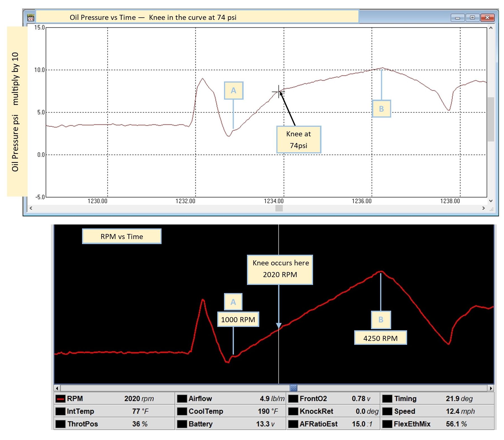Image resolution: width=504 pixels, height=440 pixels.
Task: Click the CoolTemp black color swatch
Action: [182, 411]
